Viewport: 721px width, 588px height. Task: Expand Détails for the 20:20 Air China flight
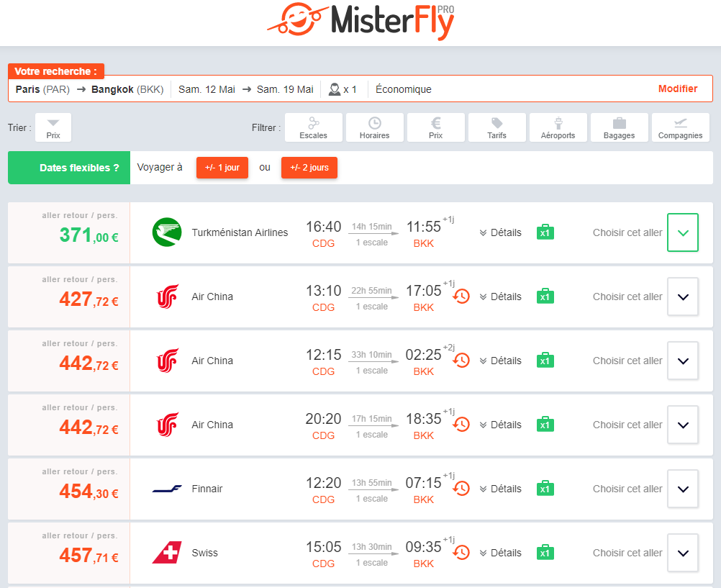[500, 424]
